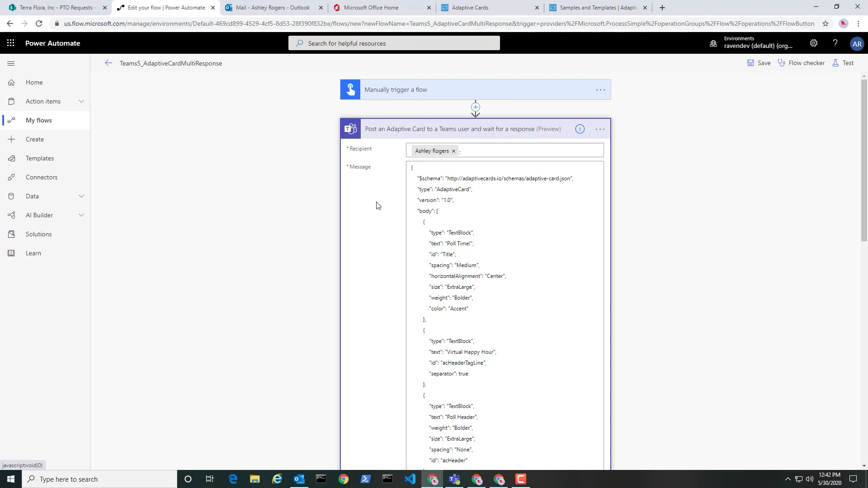Close the Adaptive Cards browser tab

pos(537,8)
